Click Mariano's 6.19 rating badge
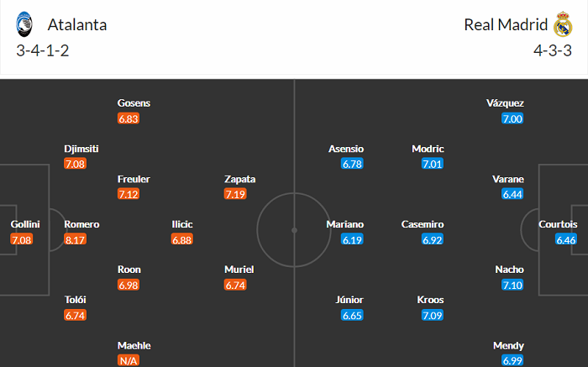Viewport: 588px width, 367px height. [352, 240]
